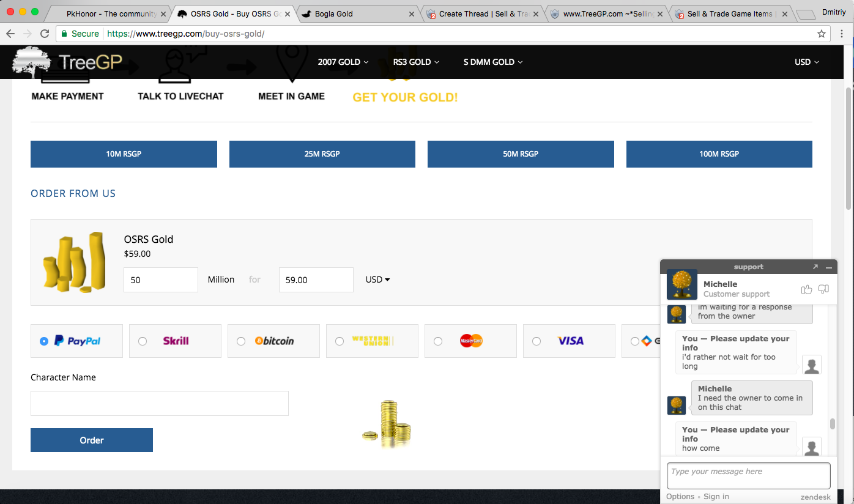Switch to Bogla Gold tab

[x=358, y=13]
